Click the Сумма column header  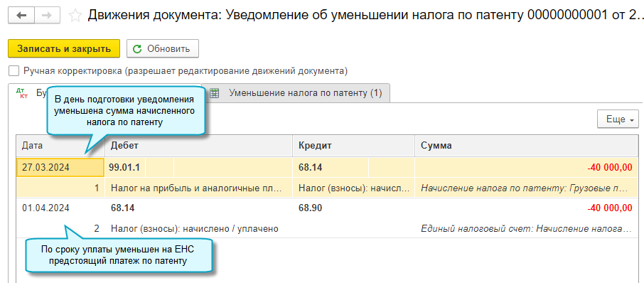526,146
